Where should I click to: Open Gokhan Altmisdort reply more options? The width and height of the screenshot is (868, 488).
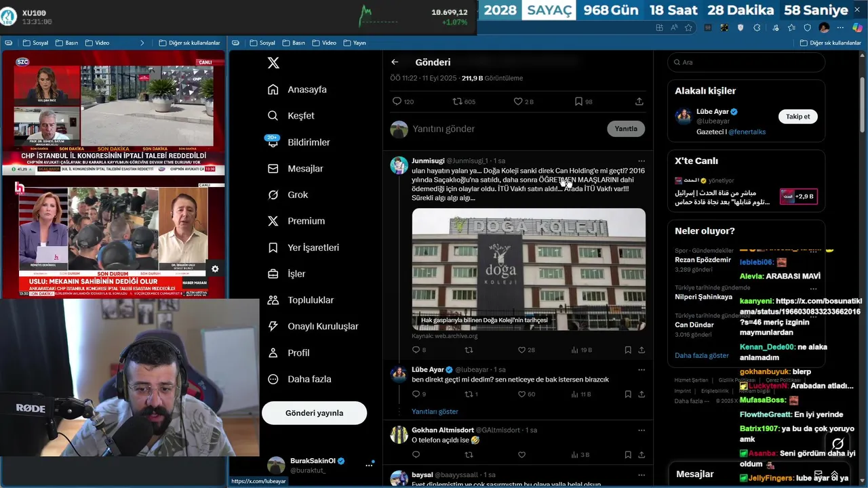(x=641, y=430)
